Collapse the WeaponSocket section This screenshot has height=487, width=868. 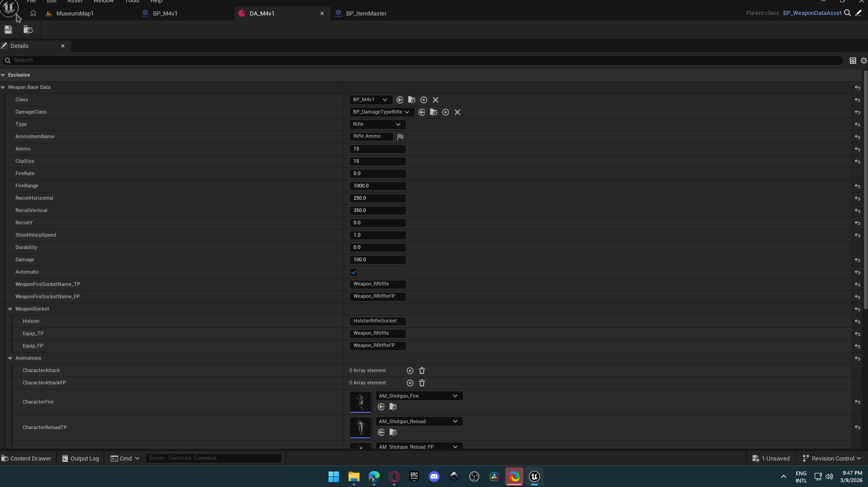tap(10, 309)
